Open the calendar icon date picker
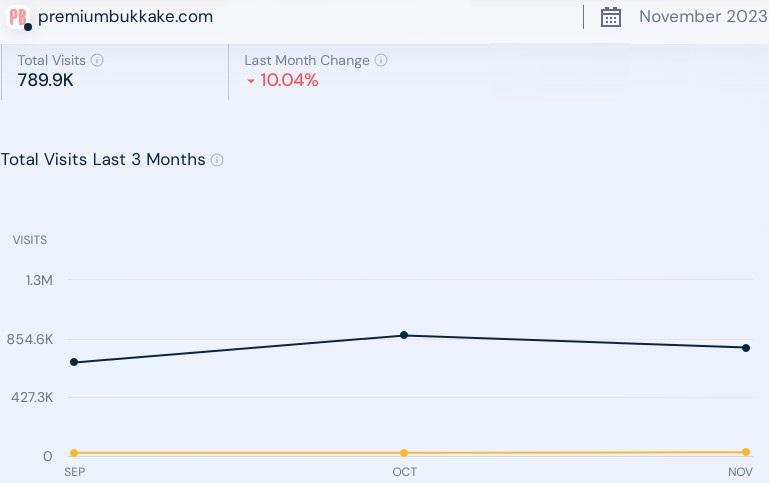The height and width of the screenshot is (483, 769). tap(611, 17)
